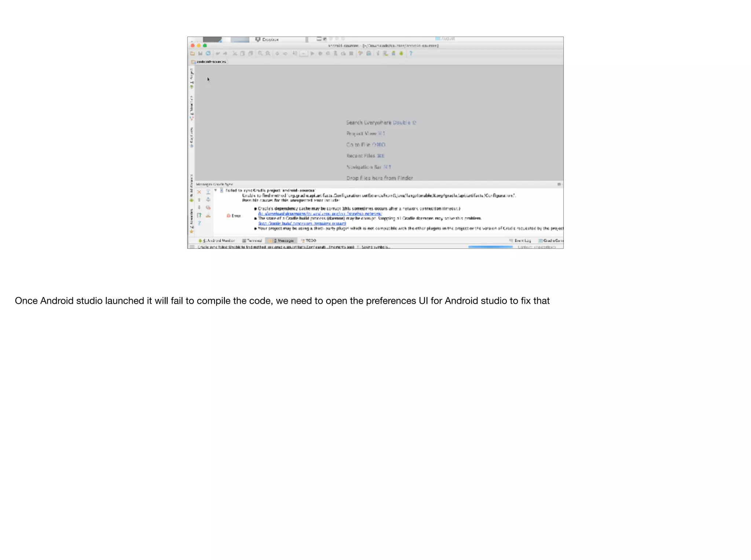Collapse the 'Failed to sync Gradle project' node
The height and width of the screenshot is (560, 751).
(216, 190)
